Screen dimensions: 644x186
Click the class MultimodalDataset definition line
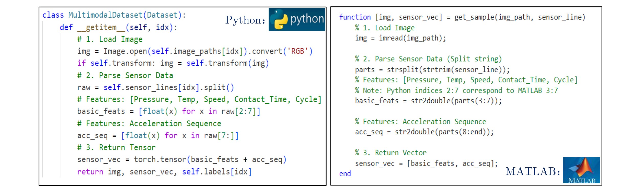click(x=114, y=15)
